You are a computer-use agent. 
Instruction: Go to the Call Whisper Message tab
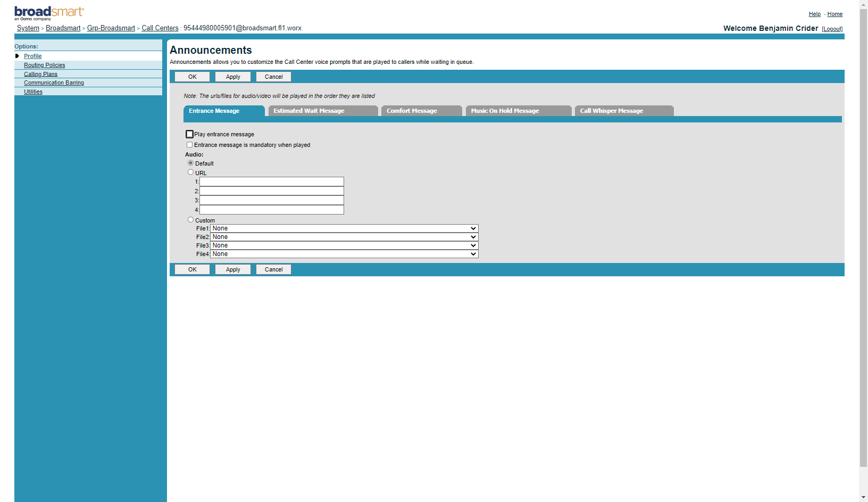[x=624, y=111]
